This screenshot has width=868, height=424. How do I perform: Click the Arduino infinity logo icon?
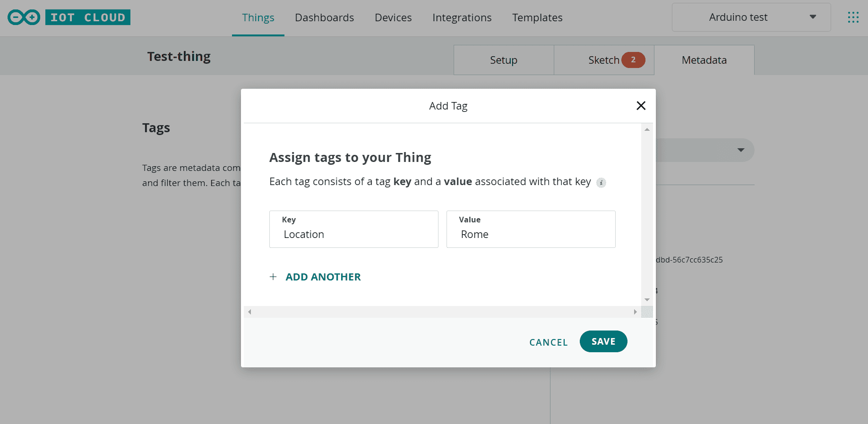coord(24,17)
